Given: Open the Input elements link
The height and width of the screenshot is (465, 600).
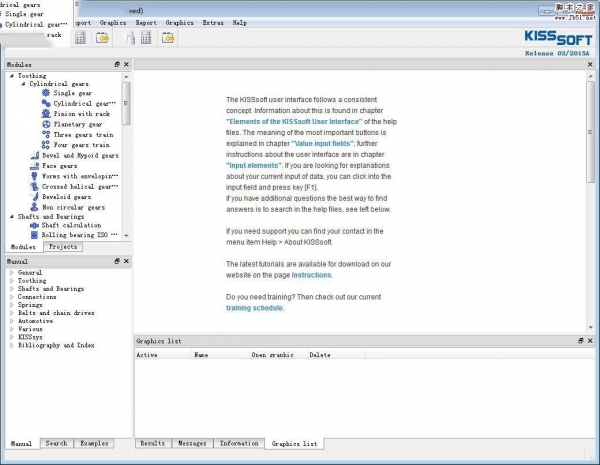Looking at the screenshot, I should (x=254, y=165).
